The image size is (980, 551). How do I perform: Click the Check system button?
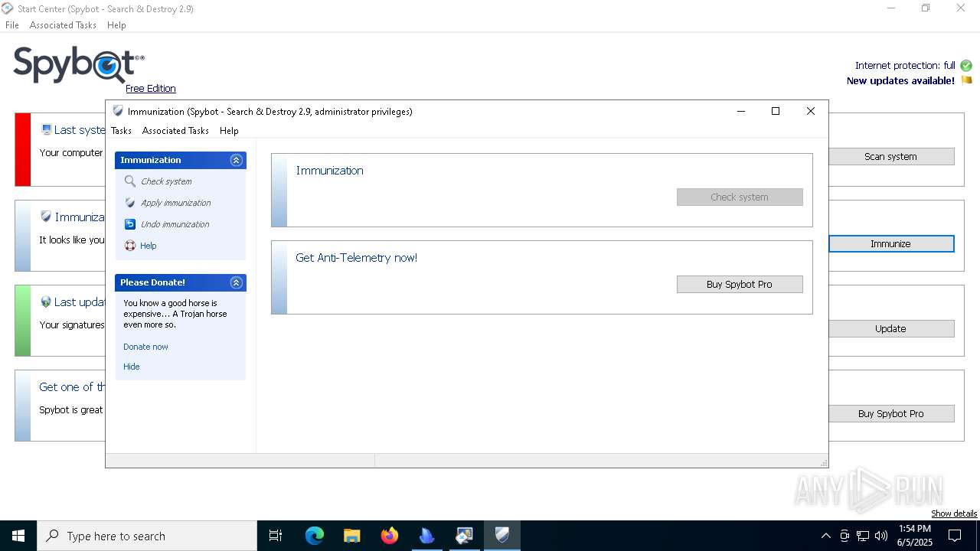740,197
